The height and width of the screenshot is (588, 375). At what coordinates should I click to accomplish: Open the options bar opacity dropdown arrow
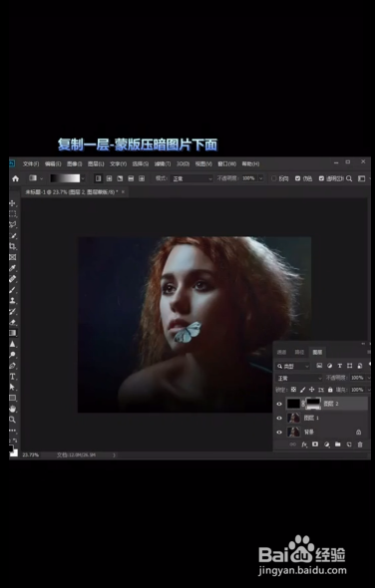[x=261, y=178]
